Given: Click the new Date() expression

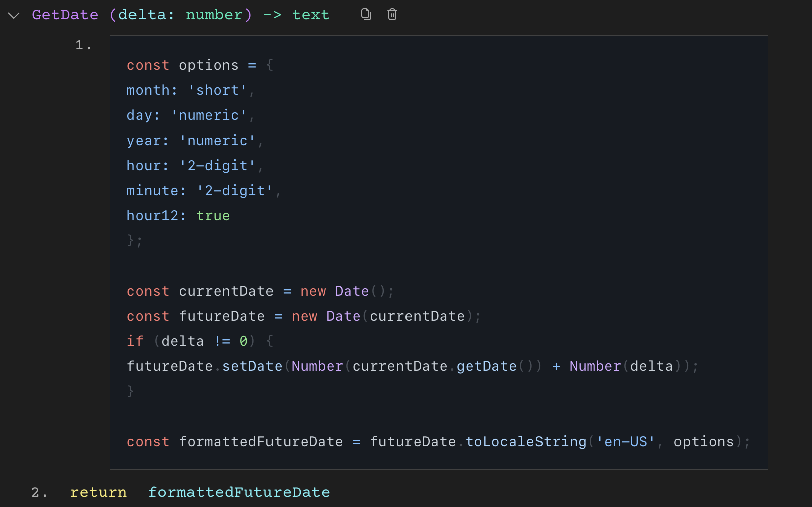Looking at the screenshot, I should (346, 291).
